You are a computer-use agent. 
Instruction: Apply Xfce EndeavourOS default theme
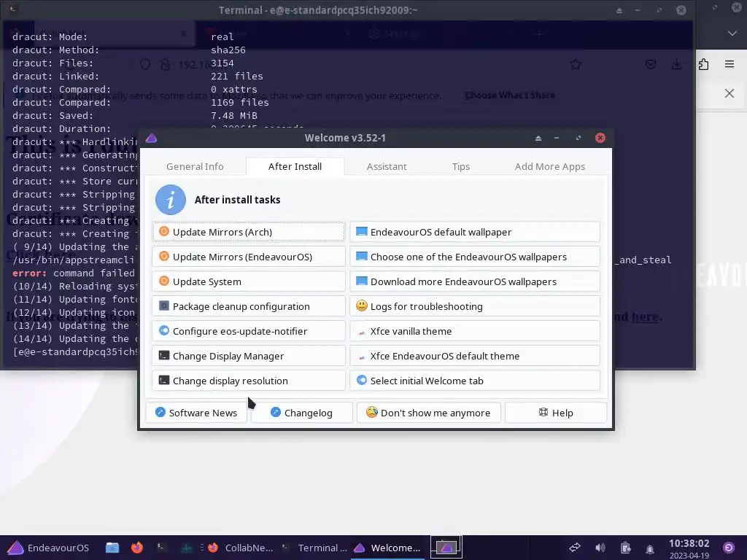point(475,356)
